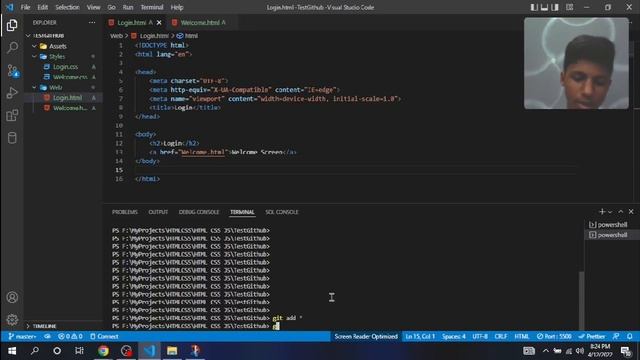
Task: Open the Source Control view
Action: coord(12,71)
